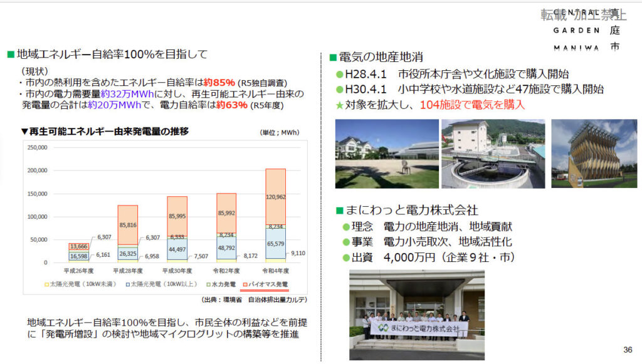Click the green star before 対象を拡大し

(x=340, y=105)
